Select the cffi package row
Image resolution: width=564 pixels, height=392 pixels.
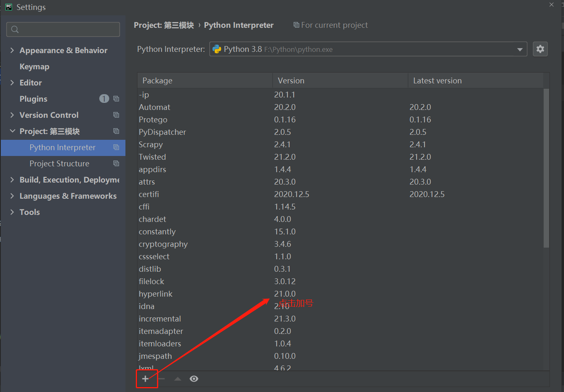click(340, 207)
